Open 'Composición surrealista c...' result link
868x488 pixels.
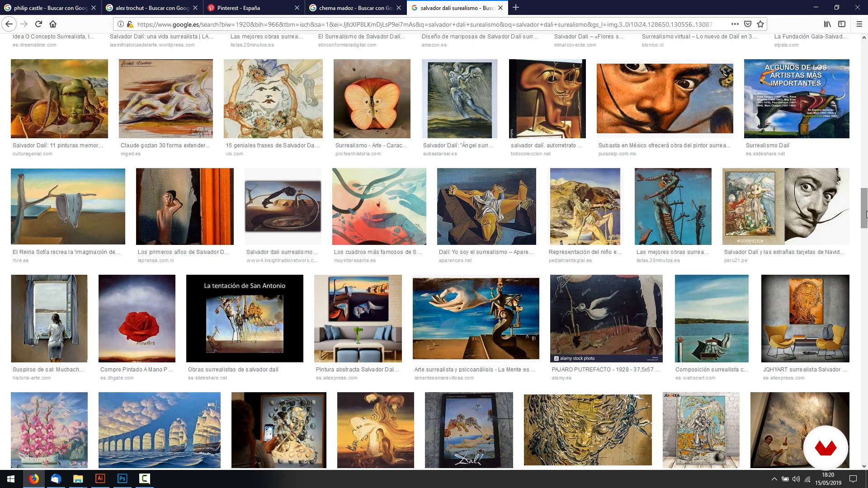[712, 370]
